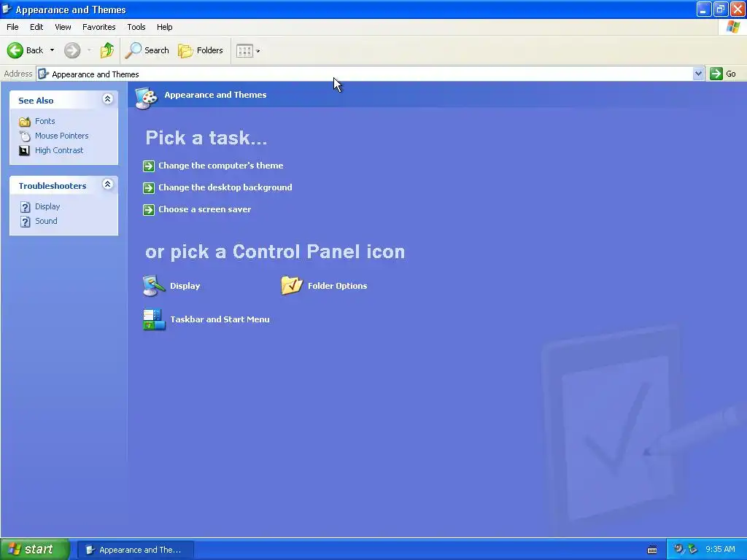Open Taskbar and Start Menu icon
This screenshot has width=747, height=560.
coord(154,319)
